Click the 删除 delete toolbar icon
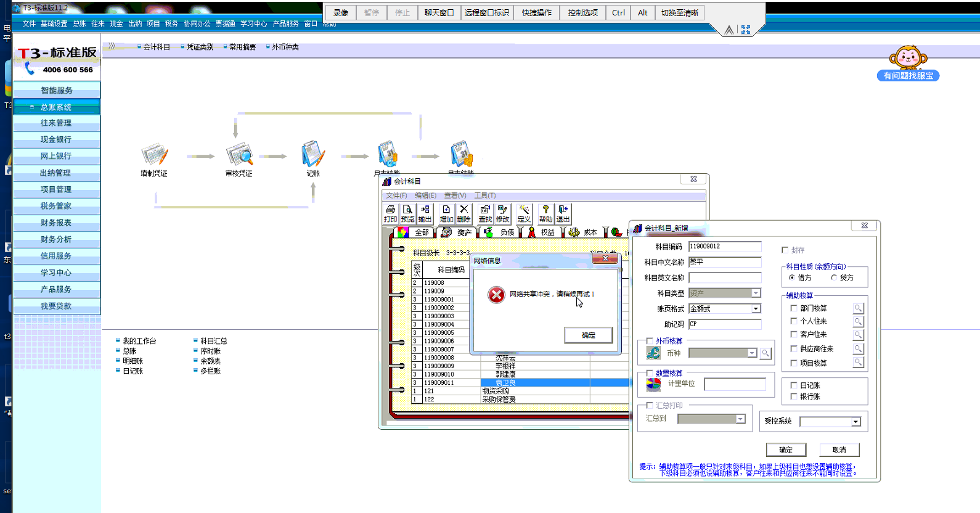980x513 pixels. (x=463, y=213)
